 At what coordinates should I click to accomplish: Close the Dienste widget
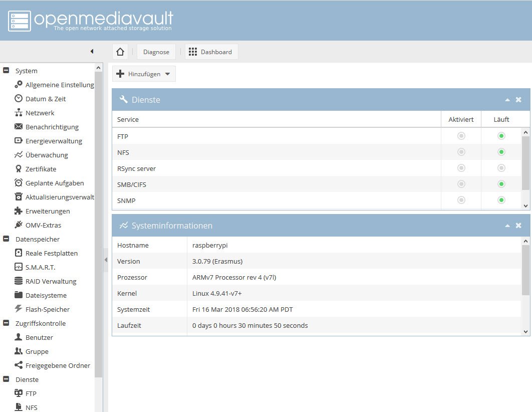click(x=518, y=100)
